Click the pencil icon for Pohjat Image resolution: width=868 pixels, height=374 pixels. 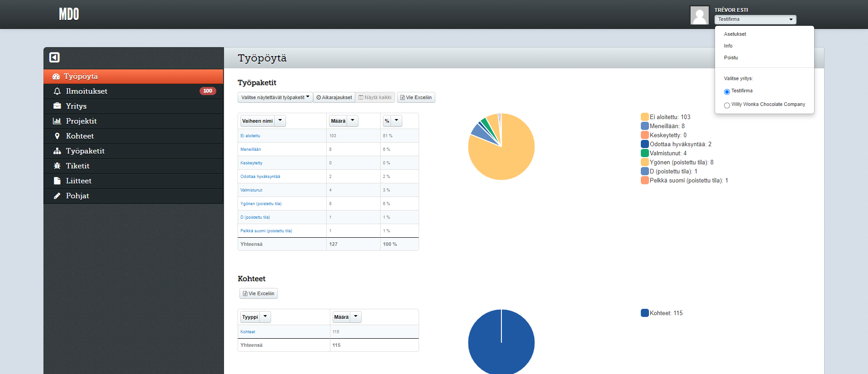tap(57, 196)
